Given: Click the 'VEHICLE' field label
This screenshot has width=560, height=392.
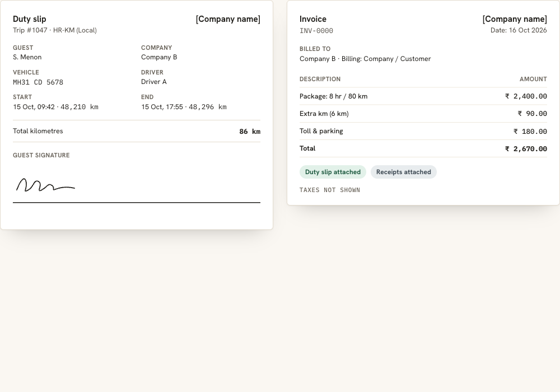Looking at the screenshot, I should coord(26,72).
